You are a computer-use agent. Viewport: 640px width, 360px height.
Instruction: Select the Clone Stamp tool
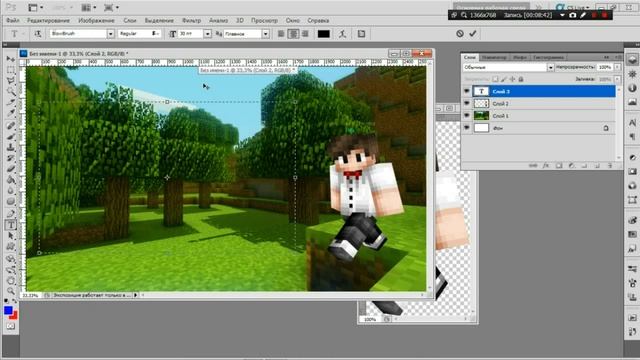11,147
